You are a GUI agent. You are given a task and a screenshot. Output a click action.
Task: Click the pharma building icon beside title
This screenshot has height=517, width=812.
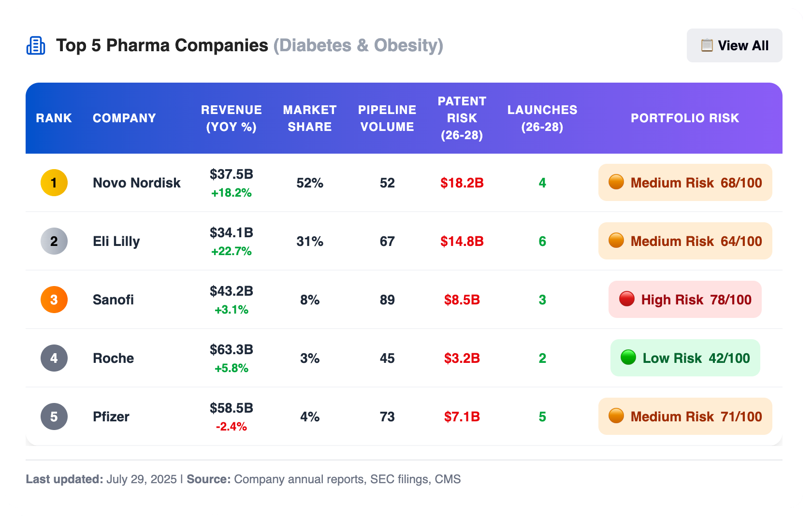click(36, 45)
